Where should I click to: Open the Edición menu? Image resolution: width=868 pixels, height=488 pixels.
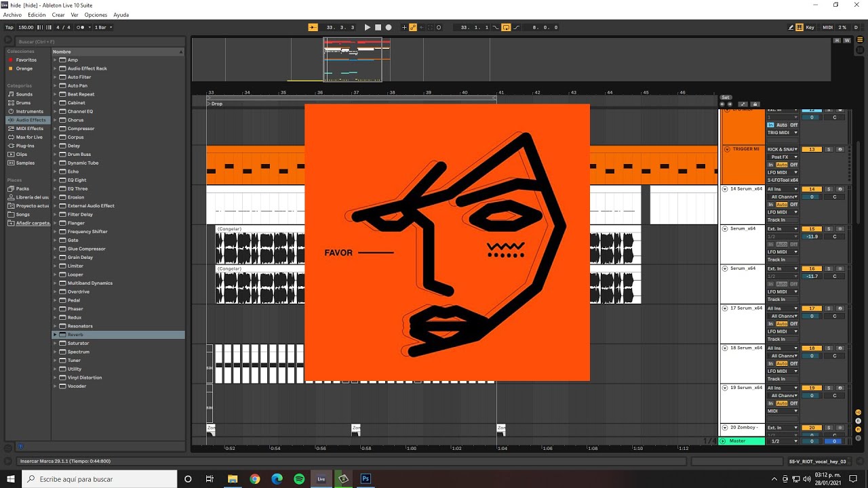pyautogui.click(x=37, y=14)
